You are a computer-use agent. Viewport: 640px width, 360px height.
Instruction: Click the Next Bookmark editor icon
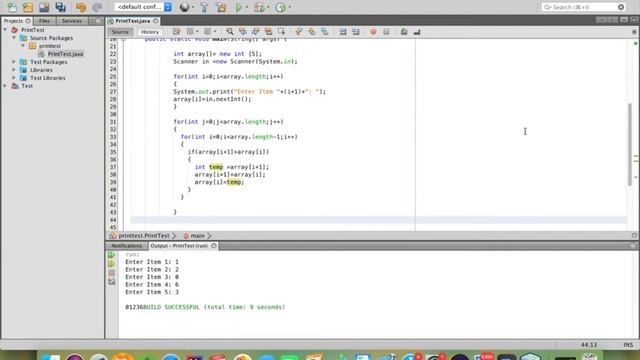[x=312, y=32]
